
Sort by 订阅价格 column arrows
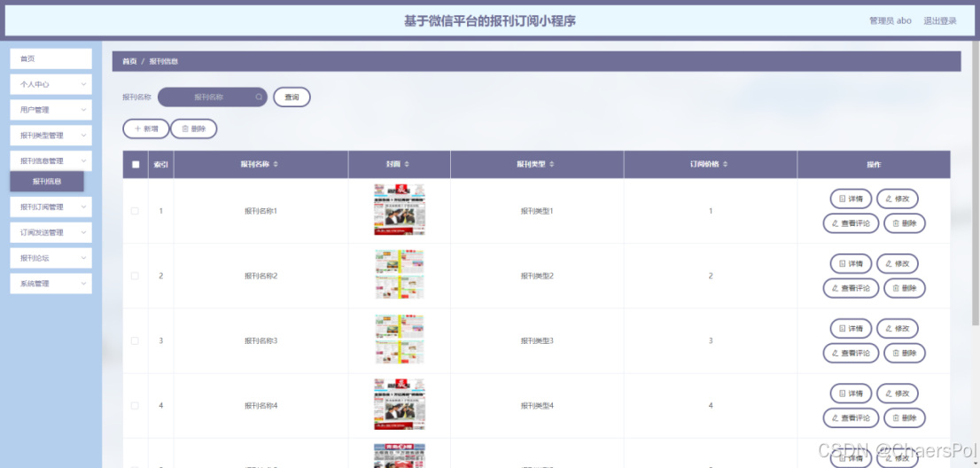point(725,164)
